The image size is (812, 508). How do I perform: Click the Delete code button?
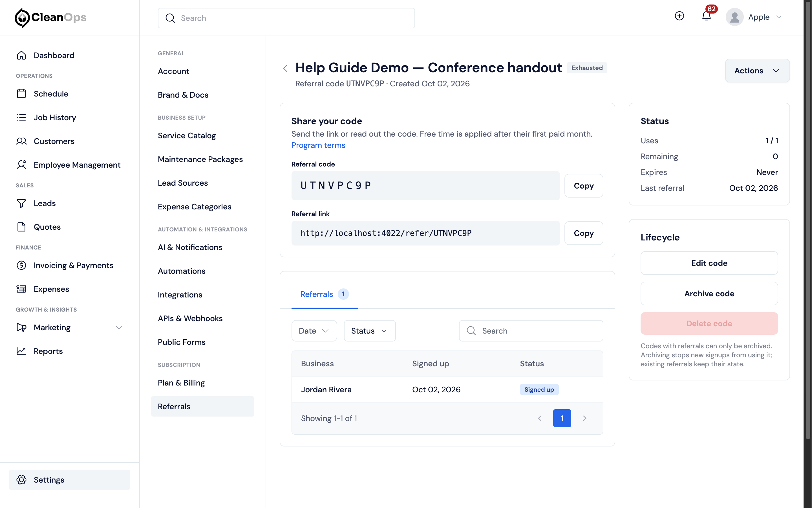point(709,323)
